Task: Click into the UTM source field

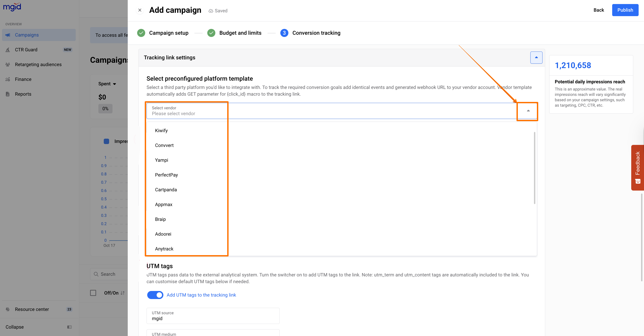Action: click(x=213, y=316)
